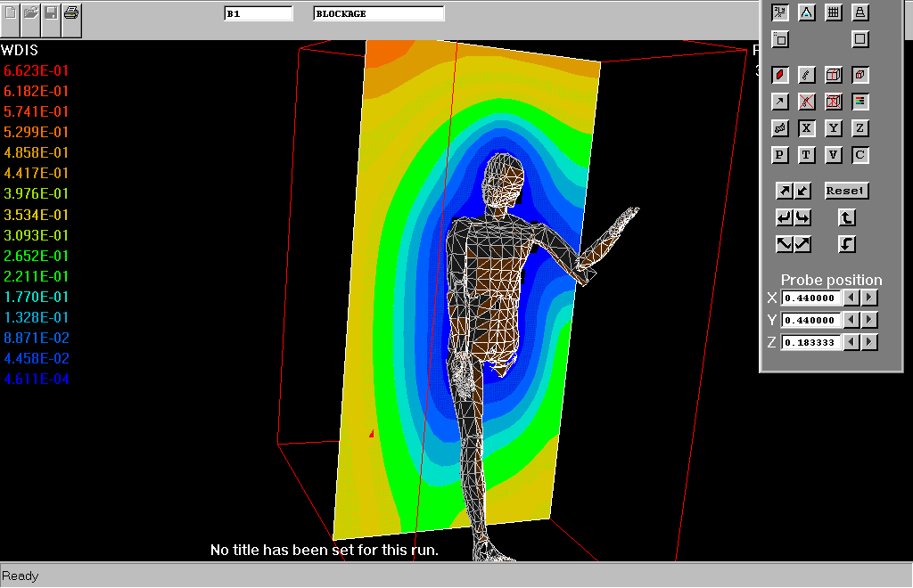Select the Z plane button
913x588 pixels.
click(860, 128)
